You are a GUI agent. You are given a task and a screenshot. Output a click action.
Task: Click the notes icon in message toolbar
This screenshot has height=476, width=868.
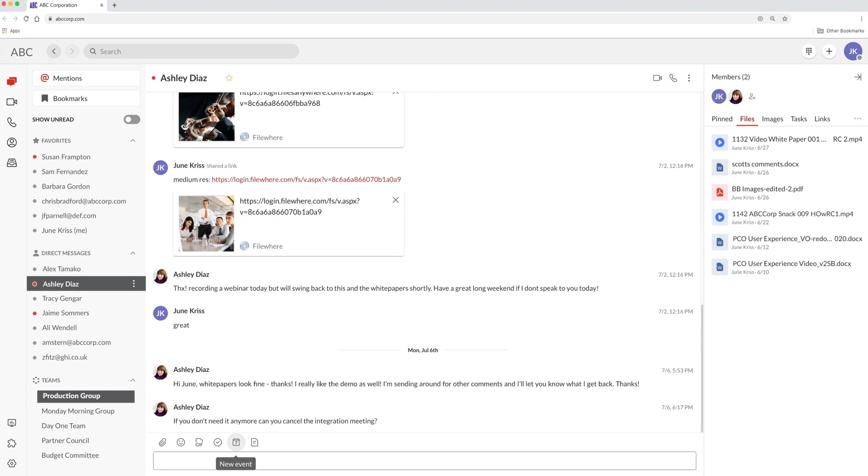coord(255,441)
